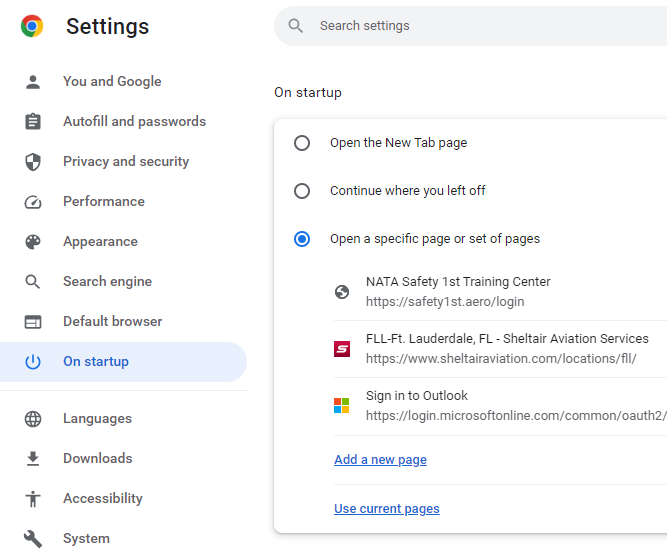667x551 pixels.
Task: Click the Chrome logo icon
Action: 32,26
